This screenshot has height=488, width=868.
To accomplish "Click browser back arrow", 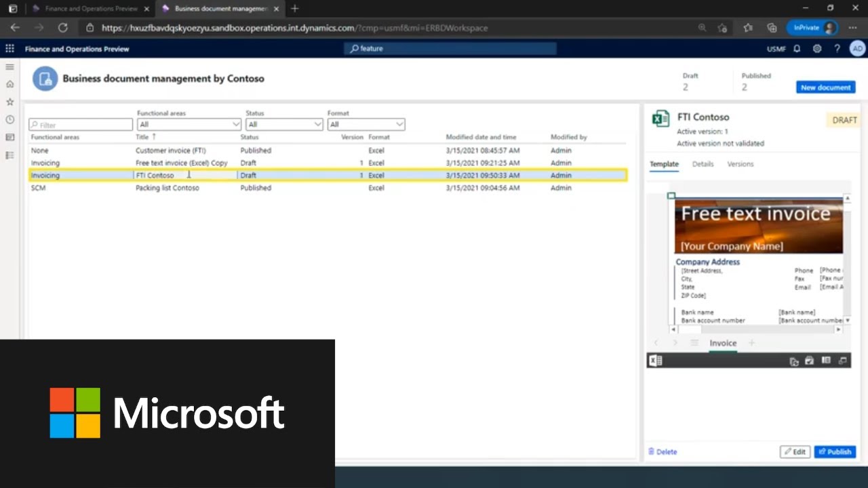I will coord(15,28).
